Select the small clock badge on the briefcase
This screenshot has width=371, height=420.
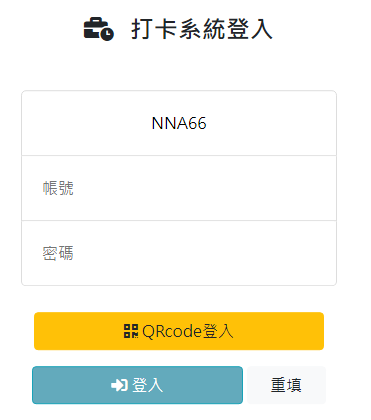[107, 34]
